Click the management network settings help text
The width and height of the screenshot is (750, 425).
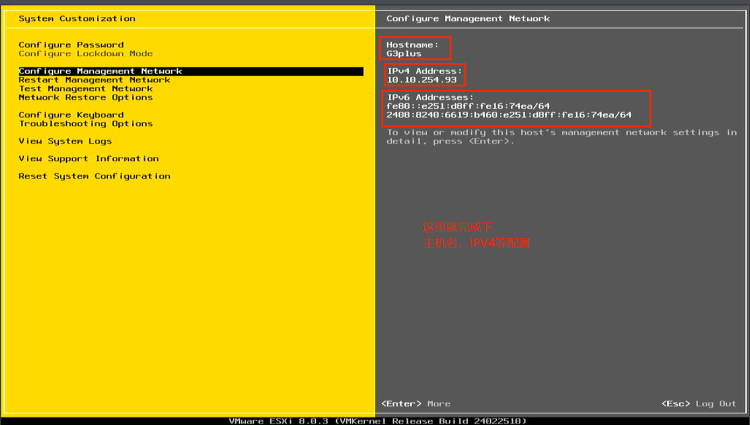(562, 137)
